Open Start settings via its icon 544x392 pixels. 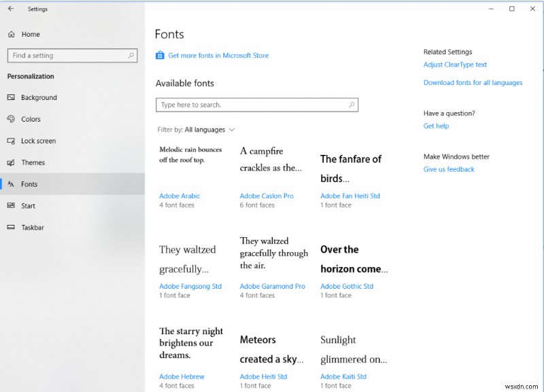coord(12,206)
